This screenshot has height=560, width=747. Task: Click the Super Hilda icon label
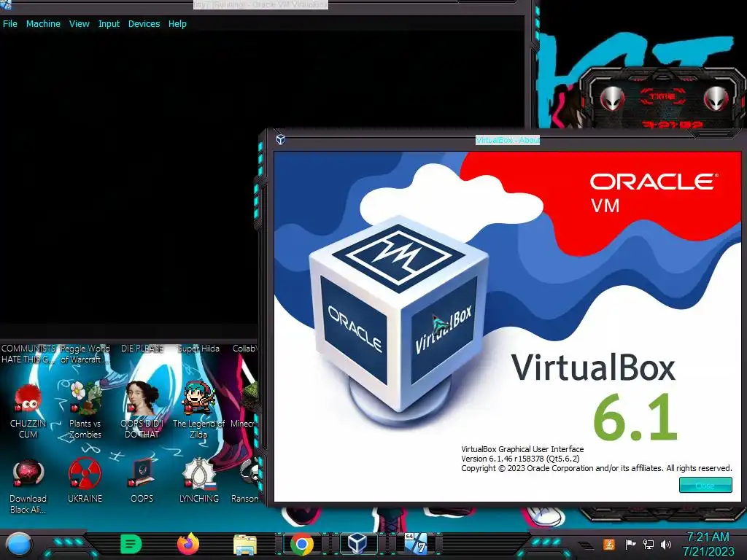(x=198, y=349)
